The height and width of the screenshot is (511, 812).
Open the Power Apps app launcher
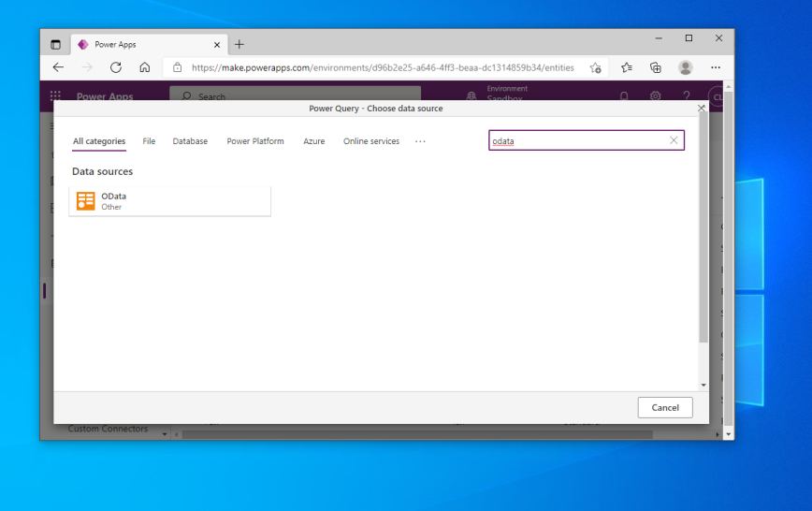pos(55,95)
